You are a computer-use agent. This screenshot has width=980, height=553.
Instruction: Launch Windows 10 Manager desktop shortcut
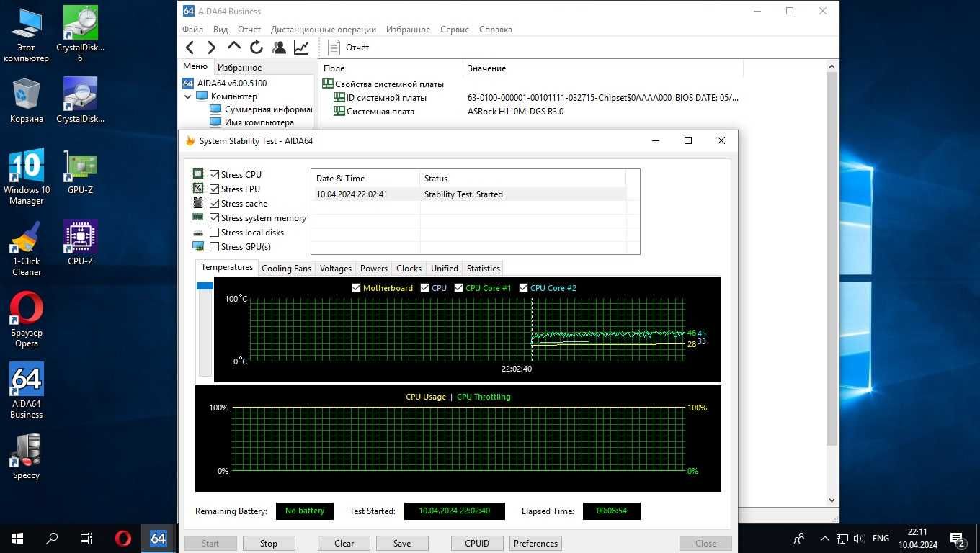point(26,177)
